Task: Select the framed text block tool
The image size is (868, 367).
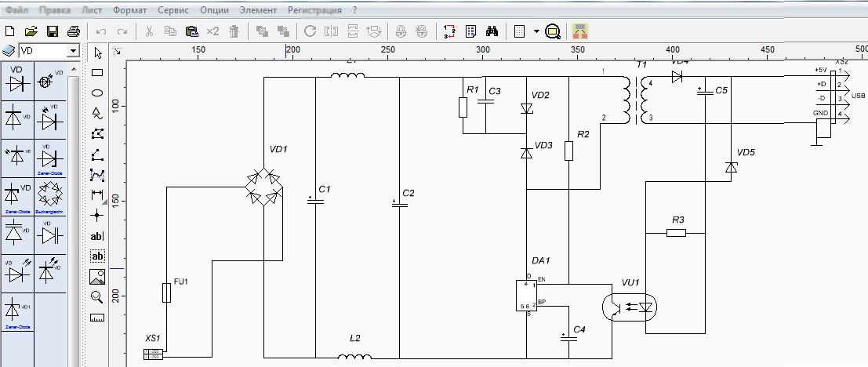Action: click(x=97, y=256)
